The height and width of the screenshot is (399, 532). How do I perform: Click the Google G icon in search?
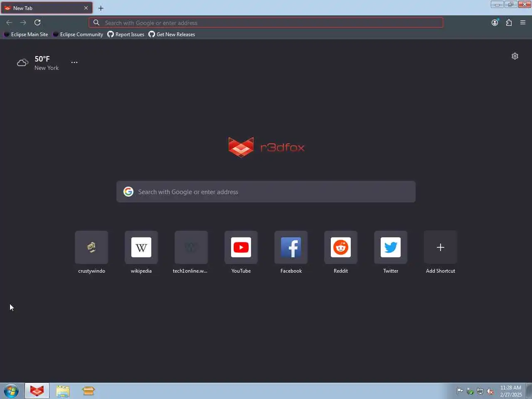128,192
